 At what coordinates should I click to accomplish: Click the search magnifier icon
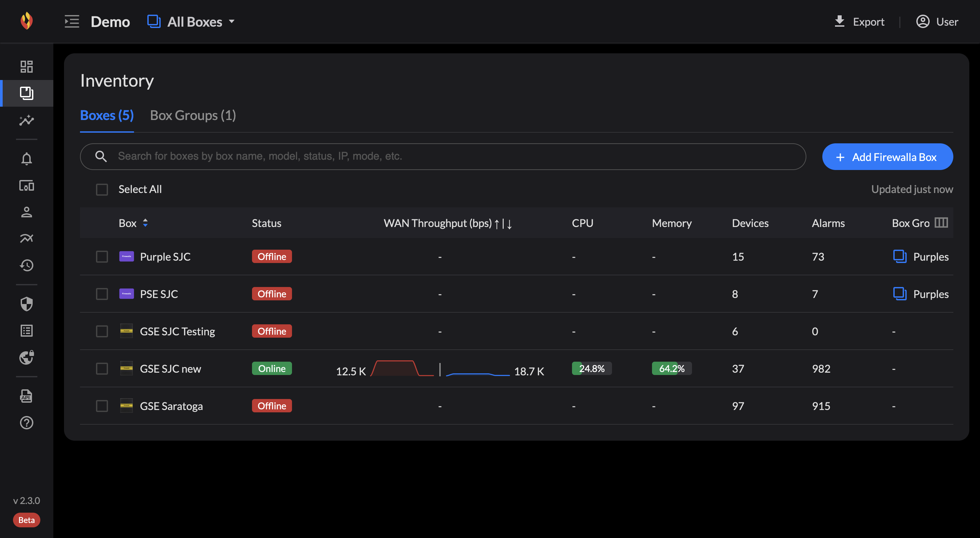pos(101,156)
